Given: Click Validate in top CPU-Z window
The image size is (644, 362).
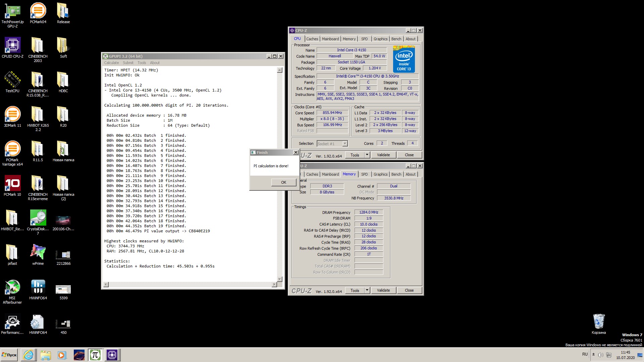Looking at the screenshot, I should pos(383,155).
